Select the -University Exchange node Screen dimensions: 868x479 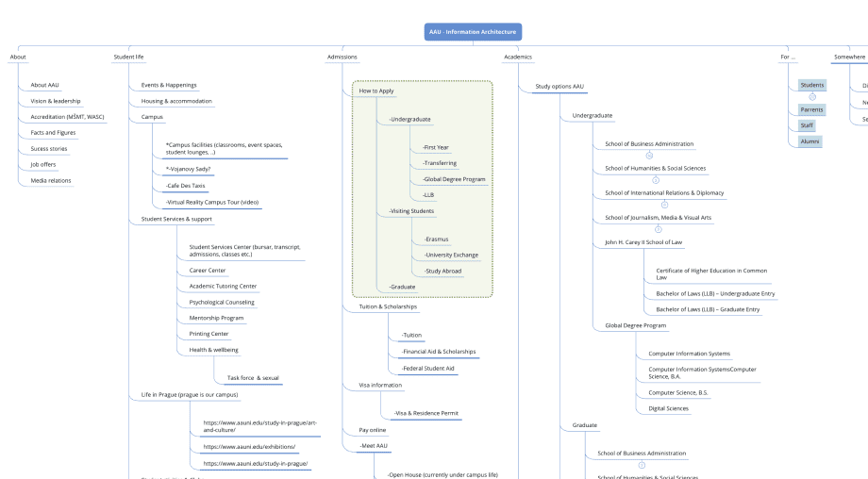coord(451,255)
